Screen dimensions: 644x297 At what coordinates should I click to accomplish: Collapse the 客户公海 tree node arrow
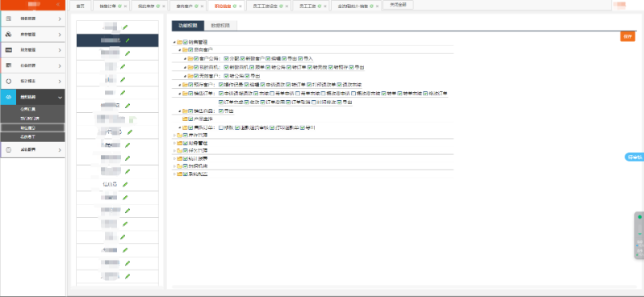[x=186, y=59]
